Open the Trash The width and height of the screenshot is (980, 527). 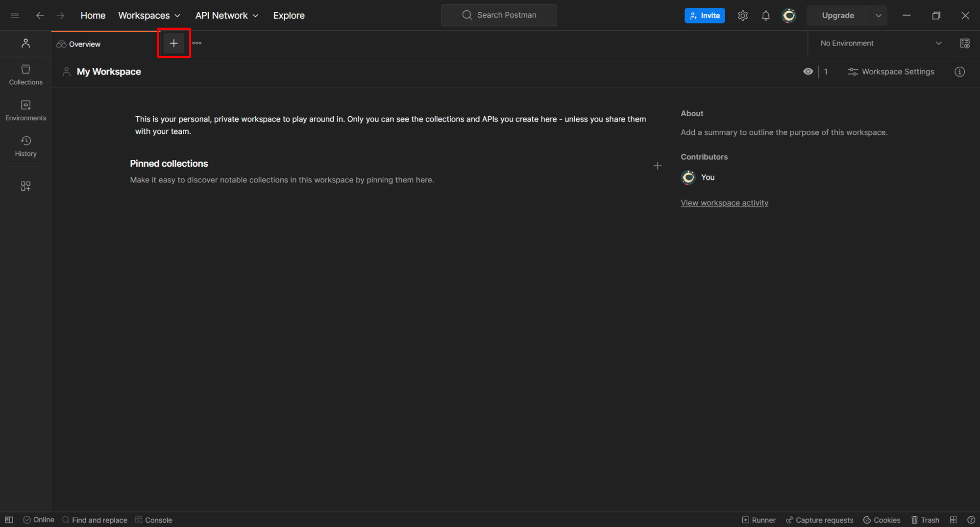coord(925,520)
